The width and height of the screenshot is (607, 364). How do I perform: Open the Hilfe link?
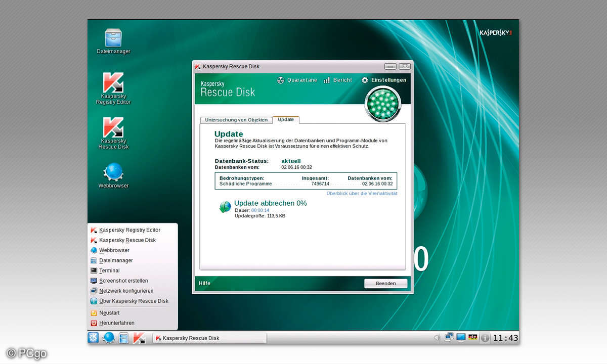204,284
